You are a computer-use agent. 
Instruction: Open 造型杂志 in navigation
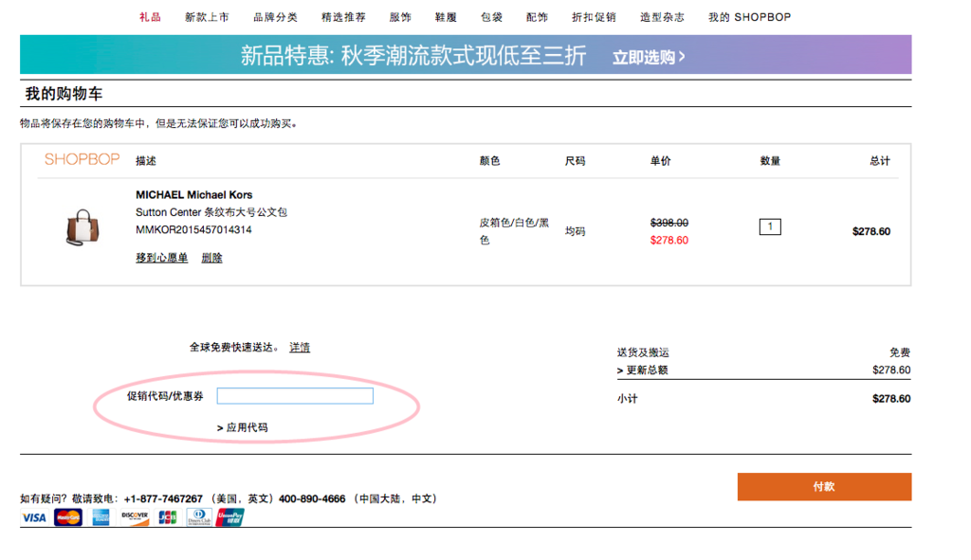(662, 17)
